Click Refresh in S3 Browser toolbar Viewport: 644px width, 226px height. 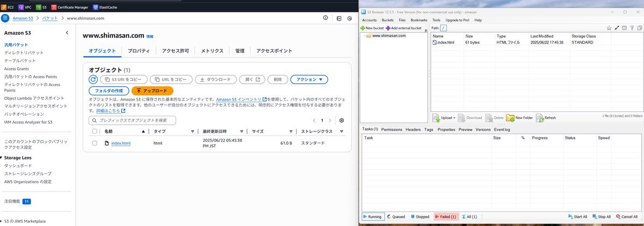click(546, 118)
